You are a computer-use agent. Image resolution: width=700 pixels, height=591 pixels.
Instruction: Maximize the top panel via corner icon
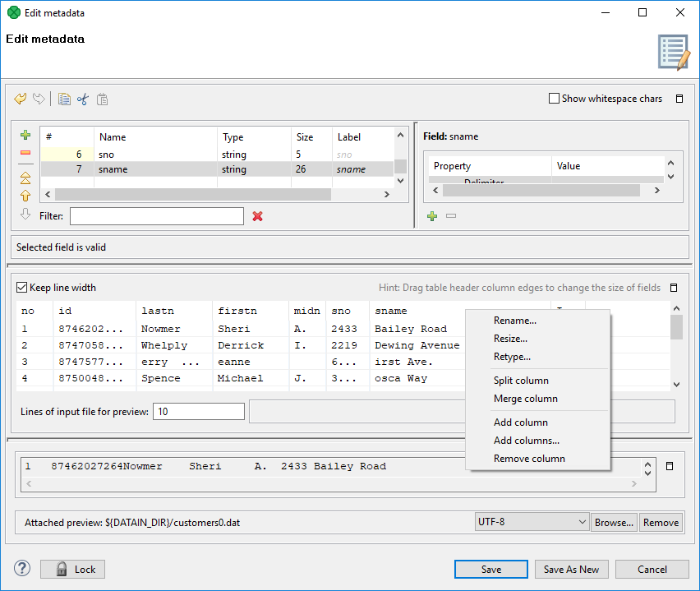(x=679, y=99)
